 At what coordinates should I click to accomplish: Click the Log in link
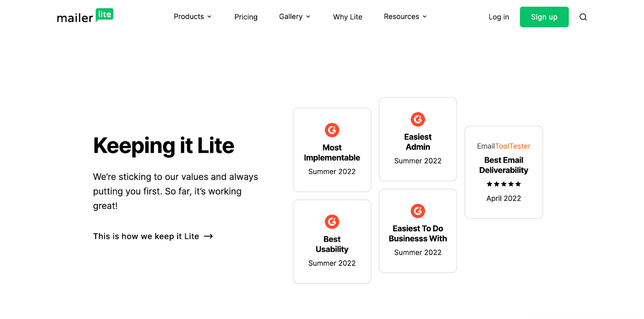(x=498, y=17)
